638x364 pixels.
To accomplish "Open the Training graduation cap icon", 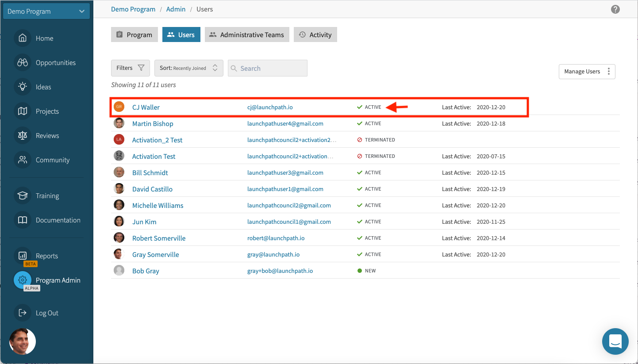I will (x=23, y=195).
